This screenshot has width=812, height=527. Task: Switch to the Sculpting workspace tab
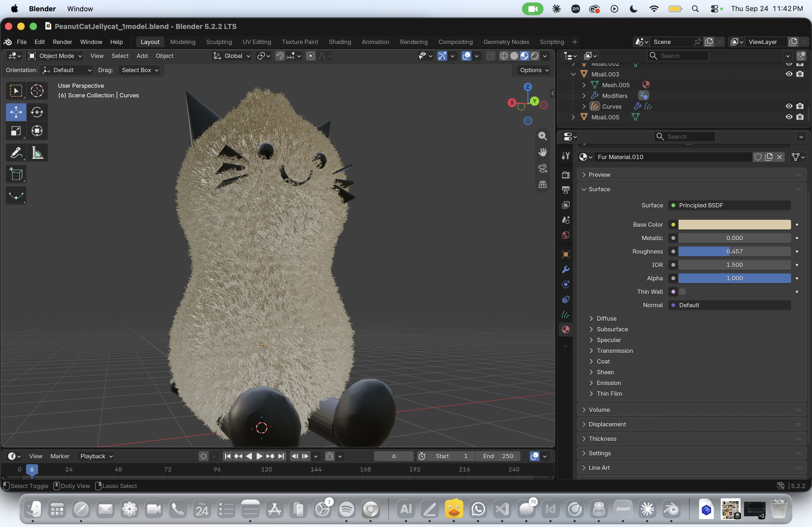point(219,42)
